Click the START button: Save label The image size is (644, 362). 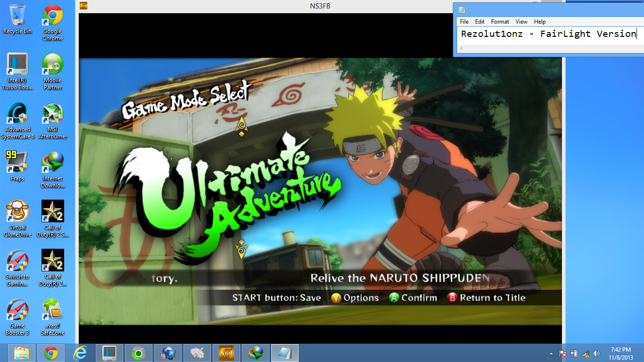tap(276, 298)
